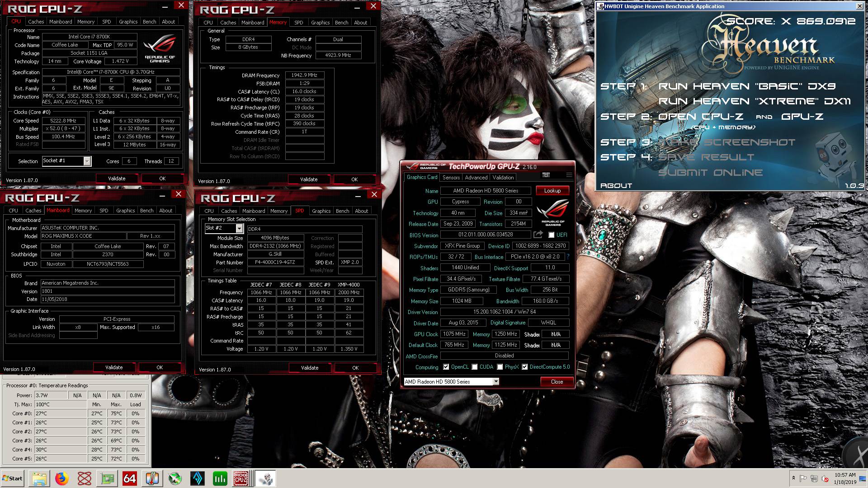The image size is (868, 488).
Task: Switch to Caches tab in top-left CPU-Z window
Action: [x=36, y=22]
